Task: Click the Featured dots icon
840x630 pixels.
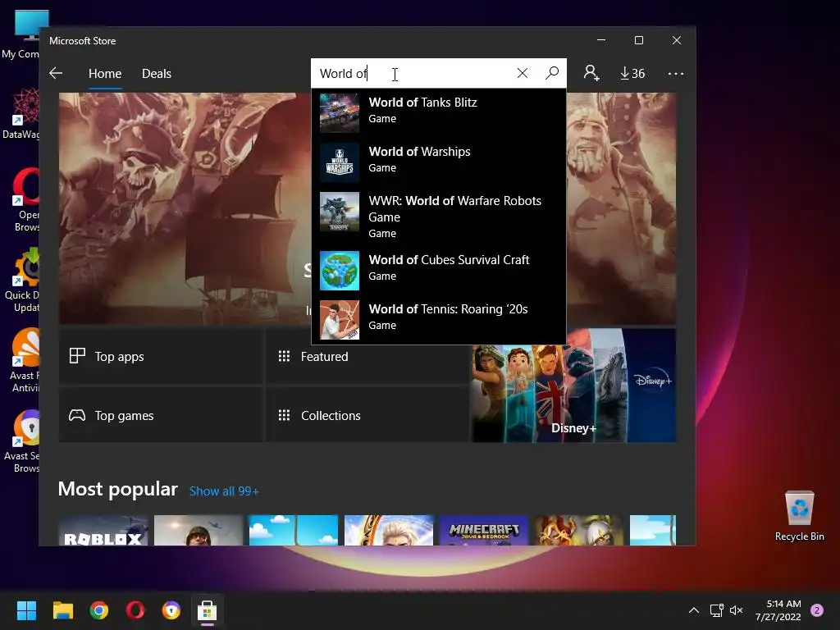Action: pyautogui.click(x=284, y=356)
